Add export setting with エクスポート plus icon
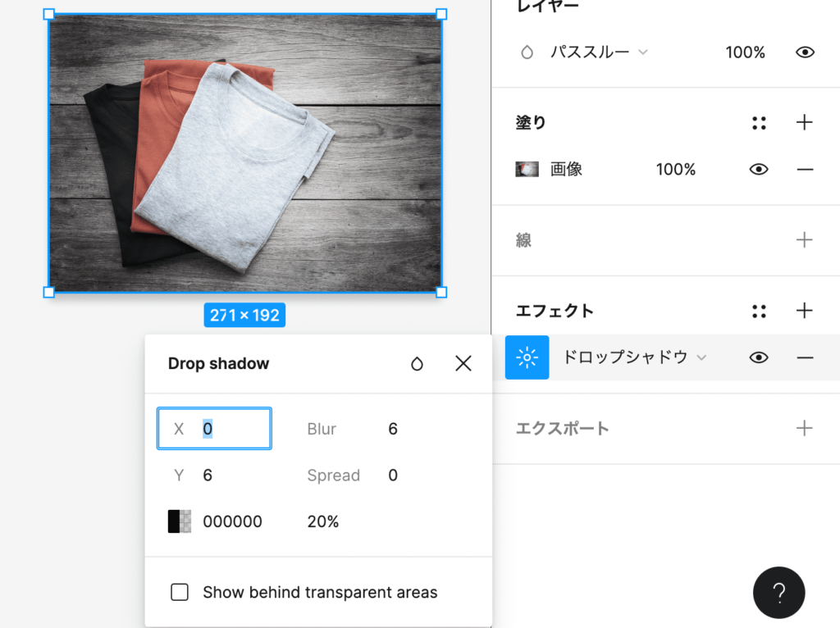This screenshot has height=628, width=840. [x=805, y=428]
